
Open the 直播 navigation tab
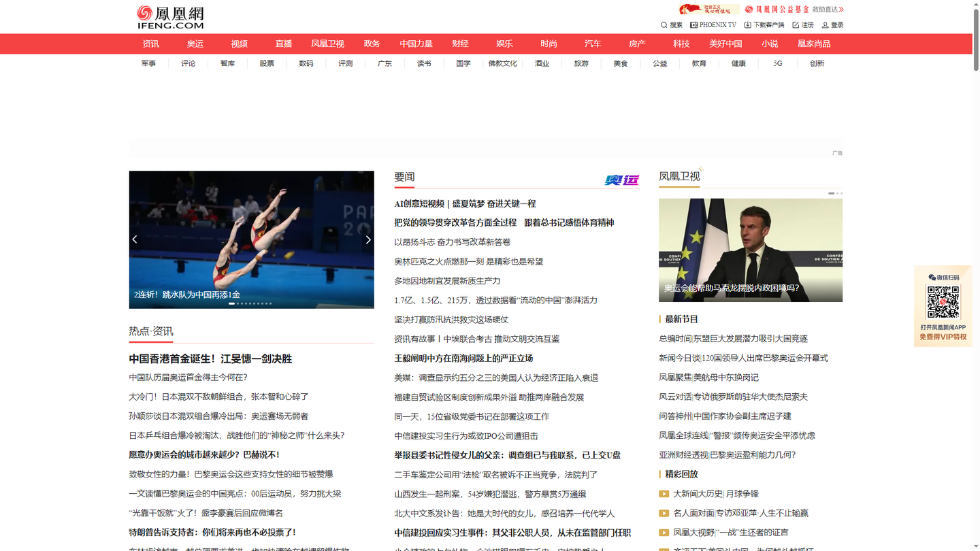284,44
